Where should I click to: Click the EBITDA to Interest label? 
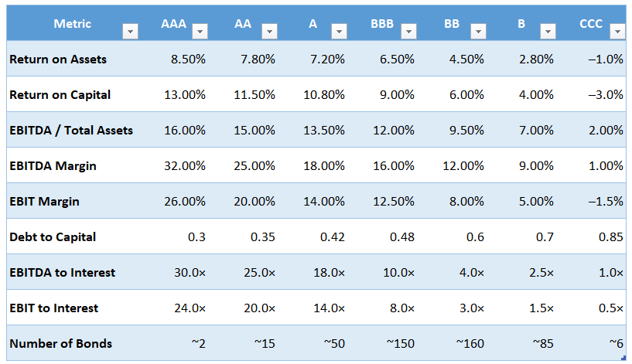(x=62, y=272)
